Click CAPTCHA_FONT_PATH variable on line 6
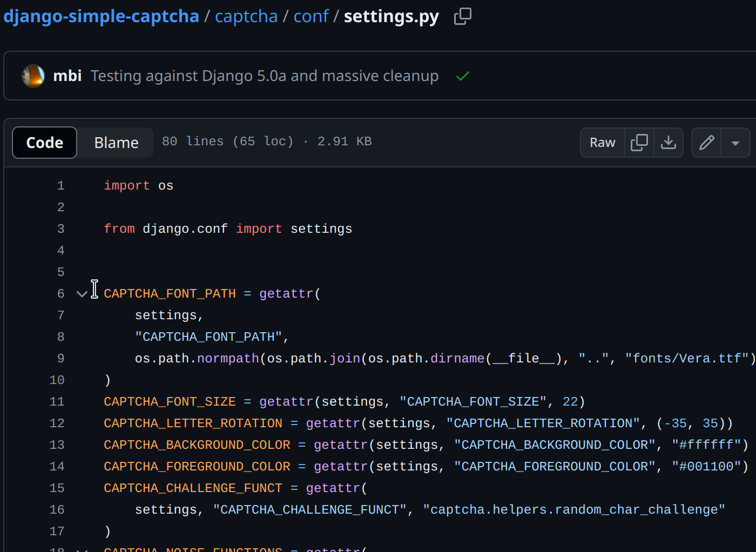The image size is (756, 552). 170,294
